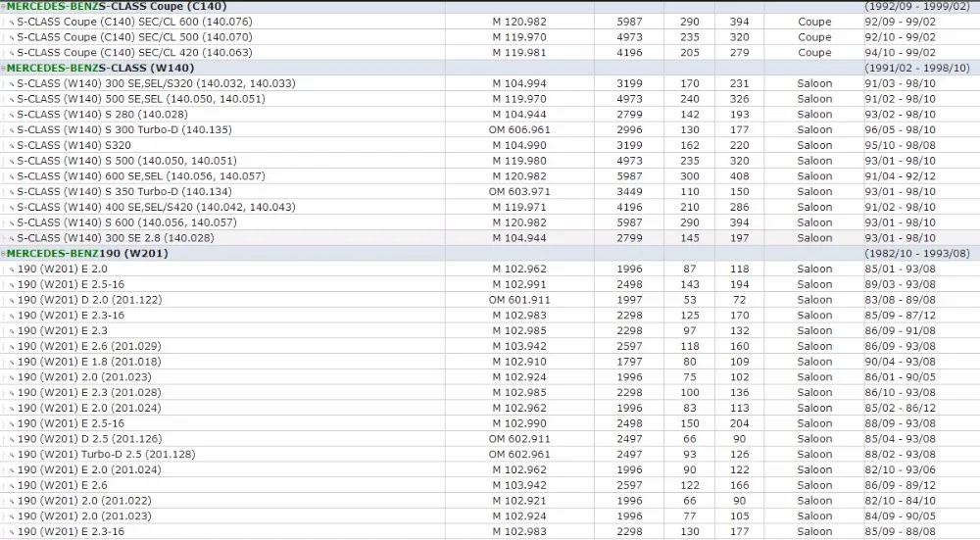Click the date range 91/04 - 92/12
Viewport: 980px width, 540px height.
(900, 176)
